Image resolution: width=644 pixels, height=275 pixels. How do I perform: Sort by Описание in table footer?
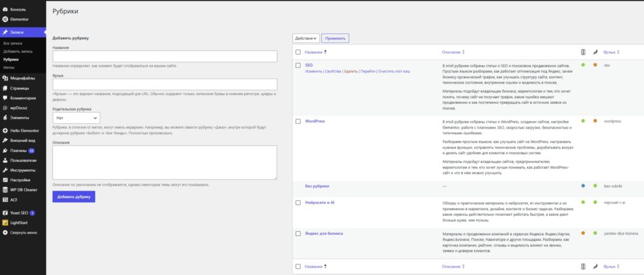[453, 266]
